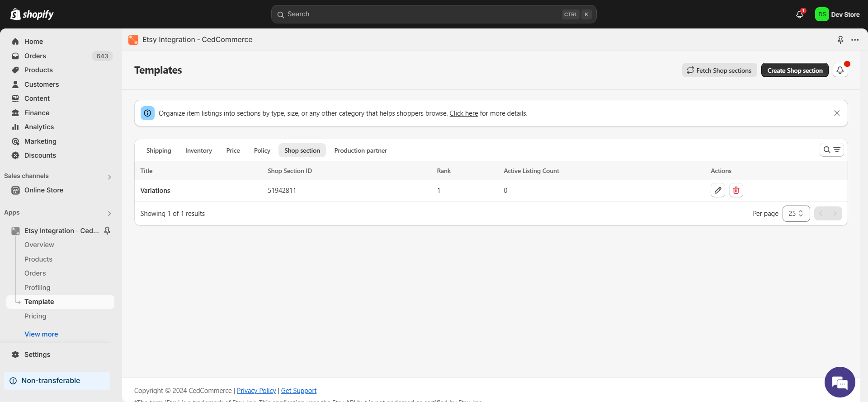Open search and filter for templates
868x402 pixels.
tap(832, 150)
